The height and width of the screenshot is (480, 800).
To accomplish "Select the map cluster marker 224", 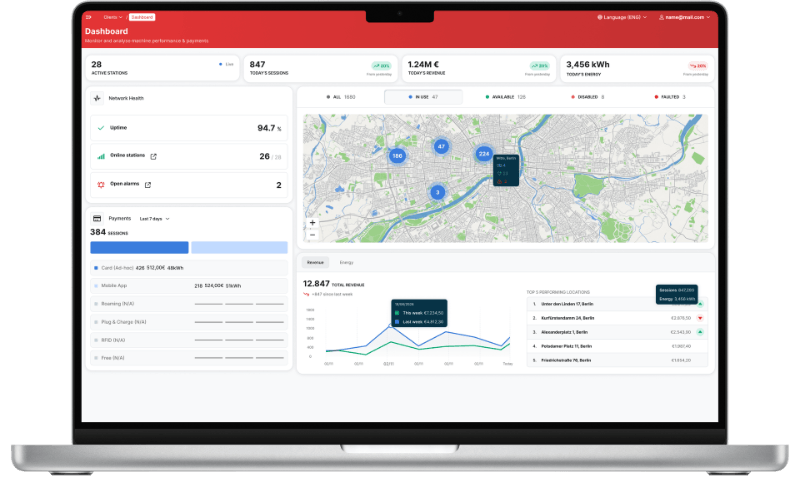I will point(484,154).
